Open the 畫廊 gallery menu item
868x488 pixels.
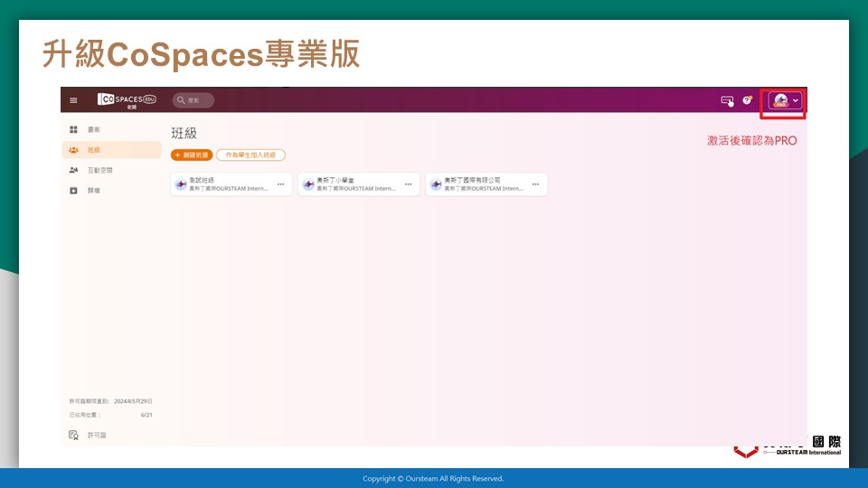(111, 129)
